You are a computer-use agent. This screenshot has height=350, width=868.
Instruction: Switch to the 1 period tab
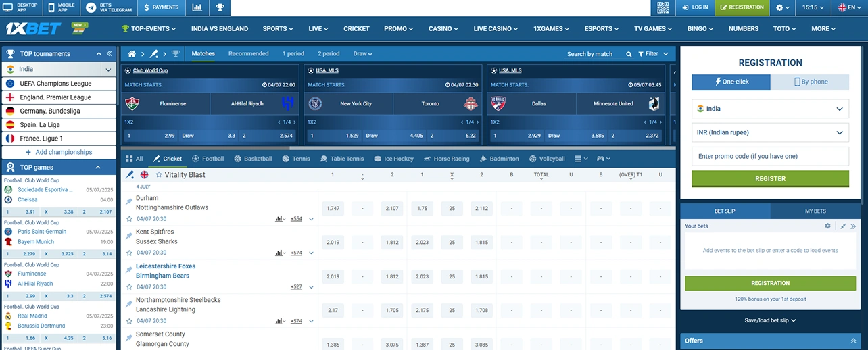pyautogui.click(x=293, y=54)
